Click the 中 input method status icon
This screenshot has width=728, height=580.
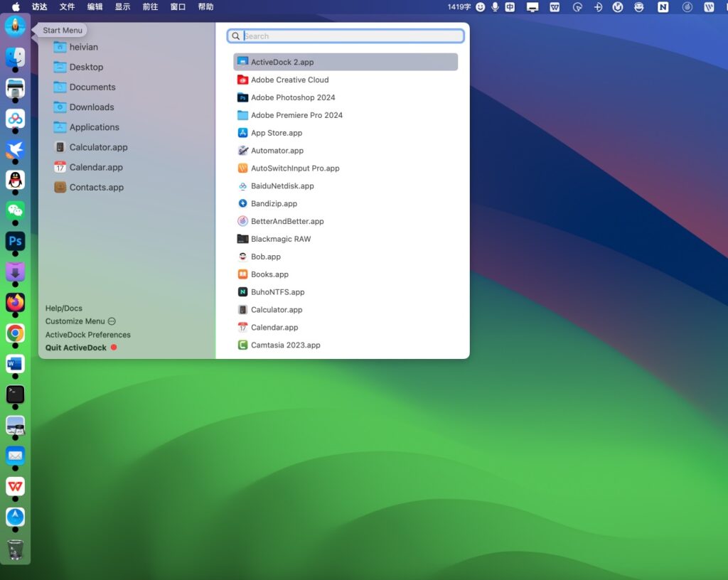(510, 7)
